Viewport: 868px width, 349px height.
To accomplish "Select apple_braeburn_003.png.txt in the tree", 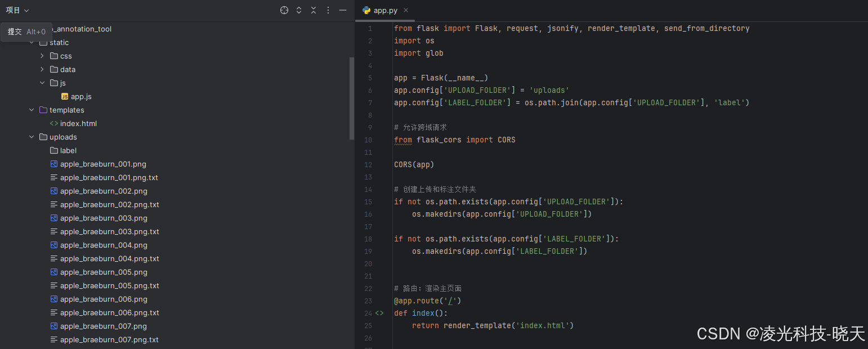I will 109,231.
